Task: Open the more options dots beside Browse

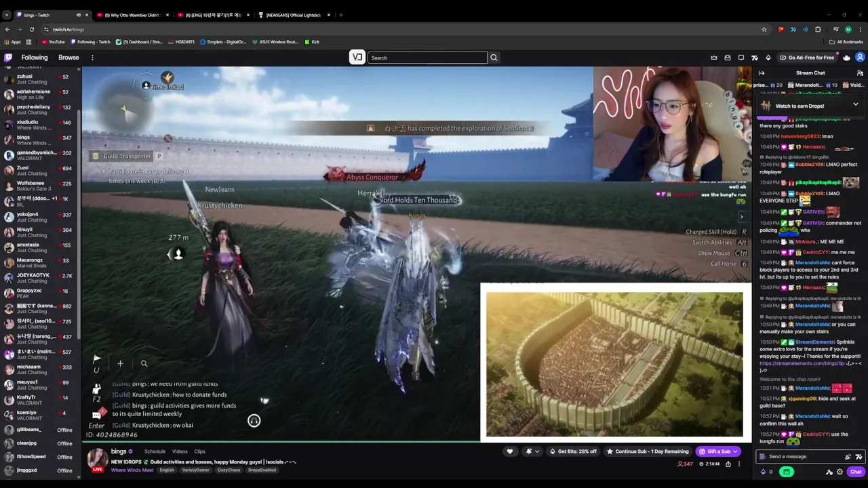Action: tap(92, 58)
